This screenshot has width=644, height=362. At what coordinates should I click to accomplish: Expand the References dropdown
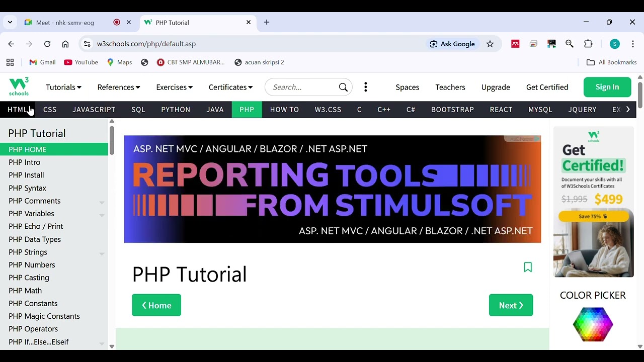pos(119,87)
